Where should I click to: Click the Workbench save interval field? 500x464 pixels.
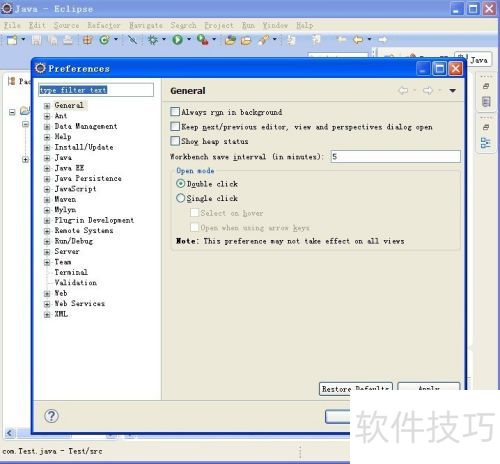click(396, 156)
